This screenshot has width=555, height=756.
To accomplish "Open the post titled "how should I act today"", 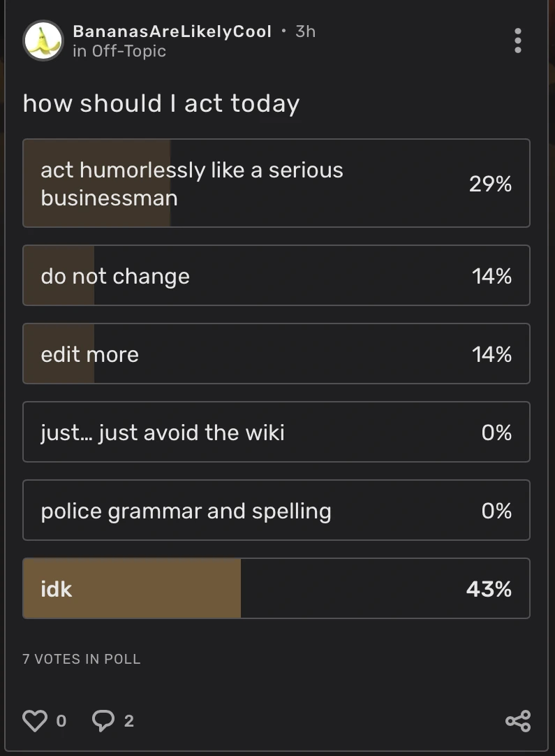I will point(161,103).
